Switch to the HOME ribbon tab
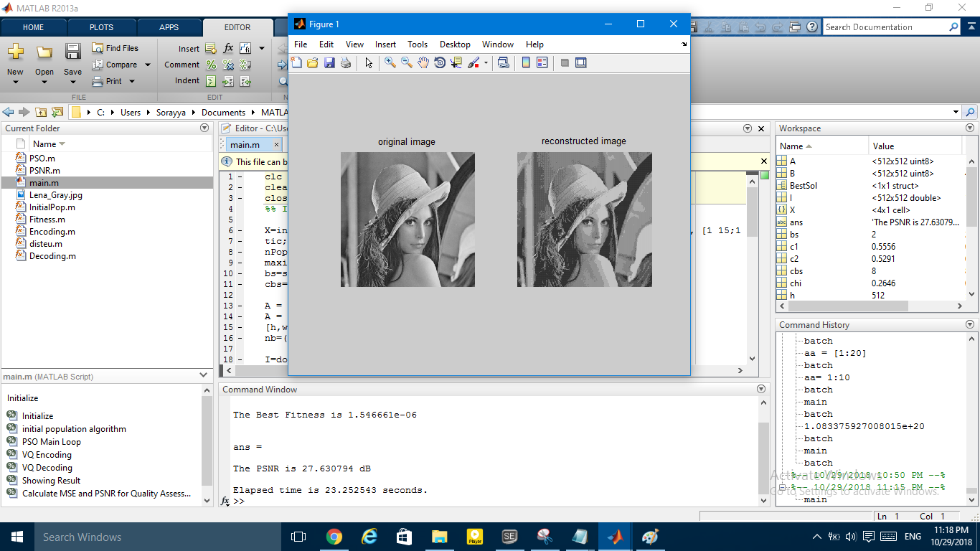The height and width of the screenshot is (551, 980). coord(33,27)
